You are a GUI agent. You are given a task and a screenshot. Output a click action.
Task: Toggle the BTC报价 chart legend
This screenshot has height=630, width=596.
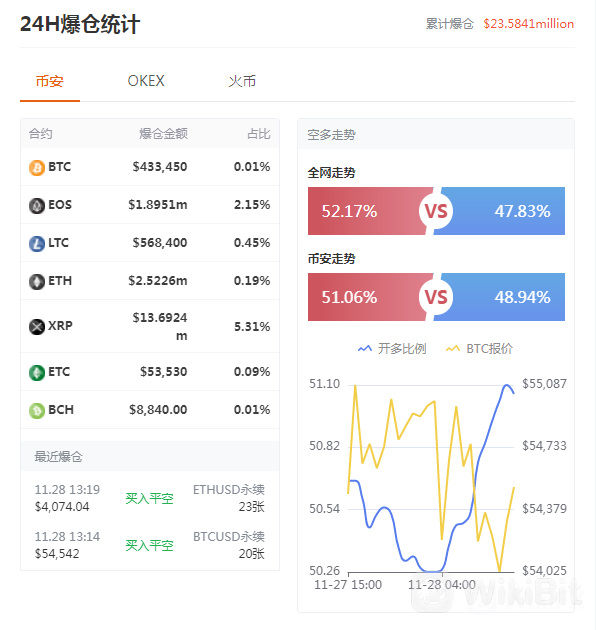point(479,349)
